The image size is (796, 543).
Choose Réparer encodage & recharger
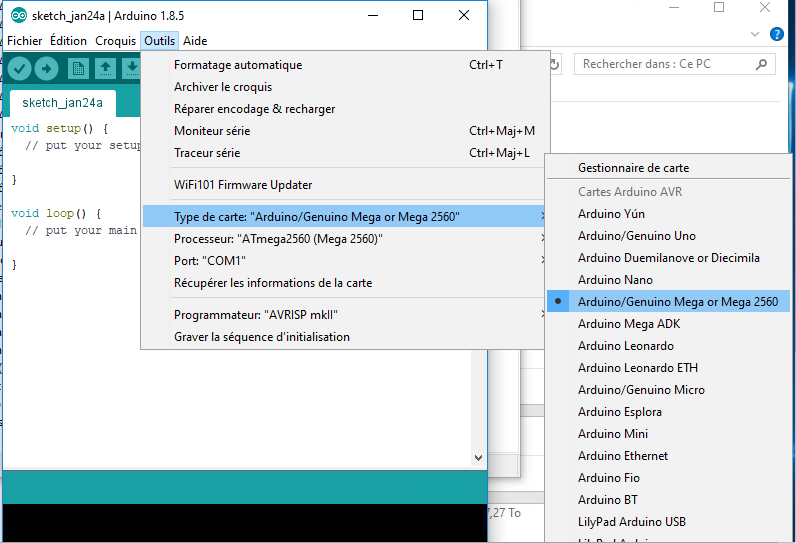tap(343, 109)
